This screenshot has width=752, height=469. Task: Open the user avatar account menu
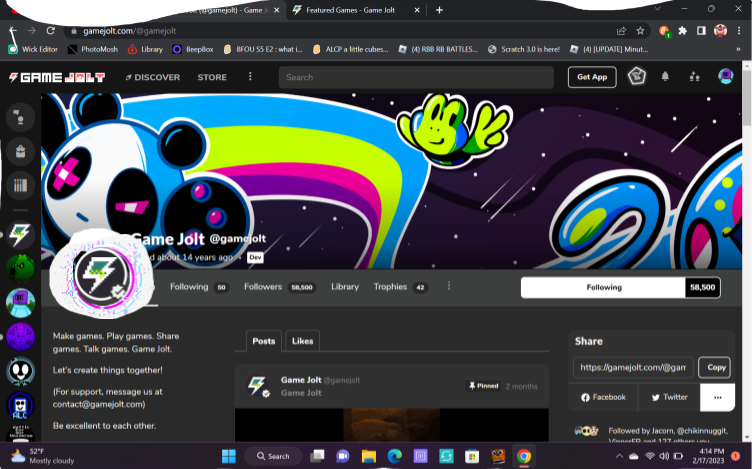pyautogui.click(x=726, y=76)
